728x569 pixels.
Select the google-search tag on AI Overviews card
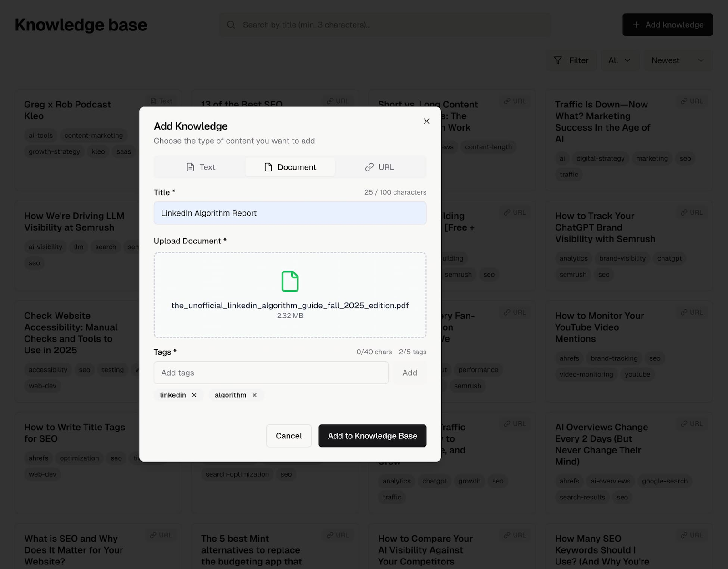[665, 481]
